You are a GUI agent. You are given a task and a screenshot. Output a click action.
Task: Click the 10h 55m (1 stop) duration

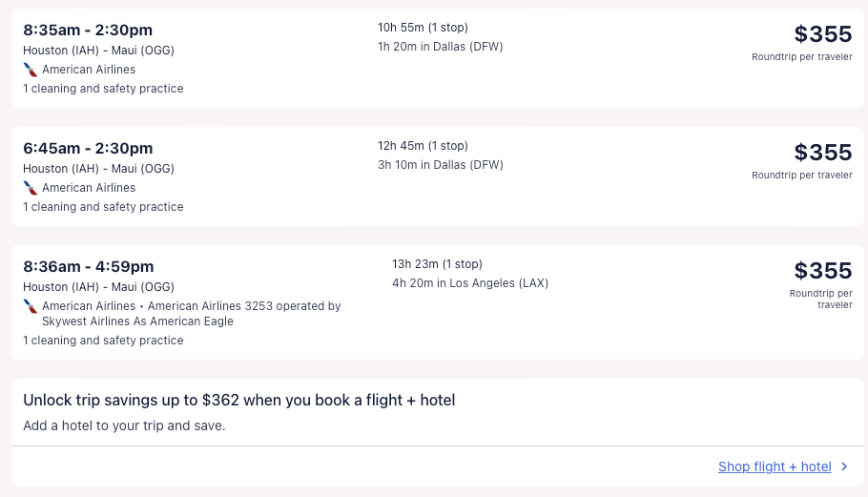click(x=423, y=28)
